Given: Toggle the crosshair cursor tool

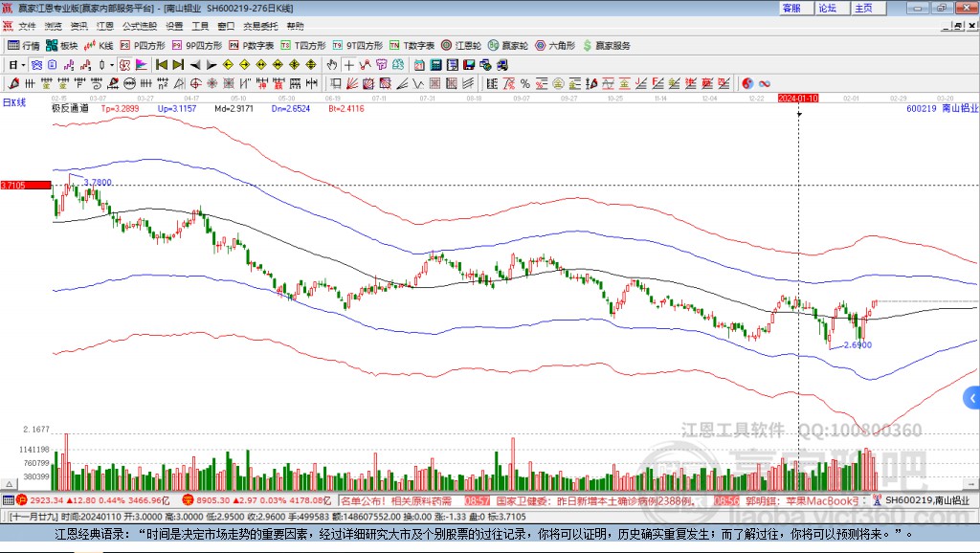Looking at the screenshot, I should pyautogui.click(x=349, y=64).
